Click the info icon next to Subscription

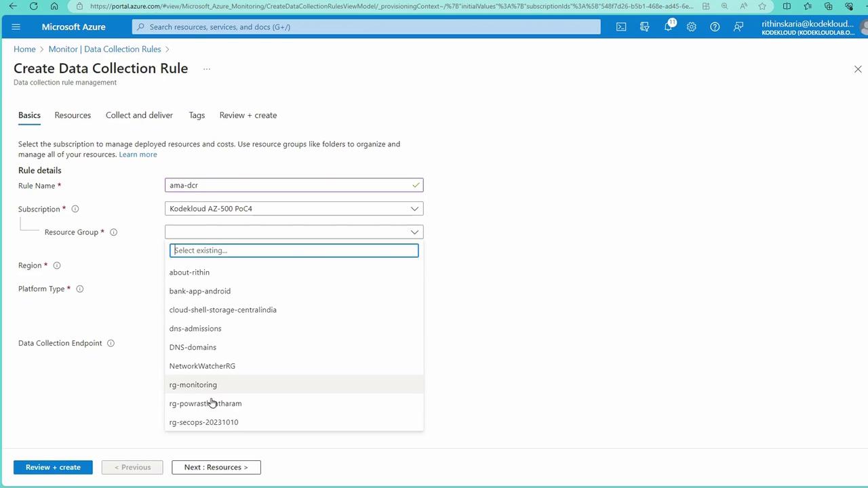click(75, 209)
